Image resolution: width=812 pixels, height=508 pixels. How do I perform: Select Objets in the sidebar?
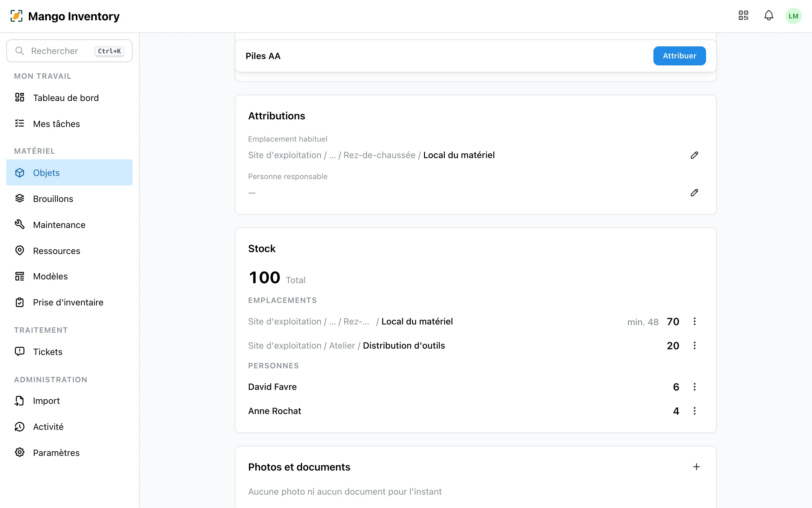pyautogui.click(x=69, y=173)
